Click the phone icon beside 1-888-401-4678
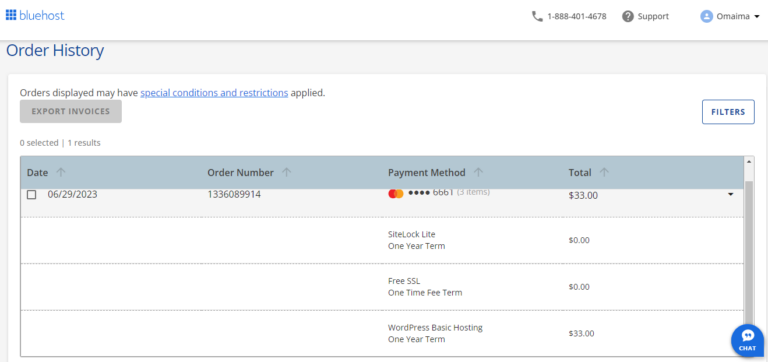The height and width of the screenshot is (362, 768). [537, 16]
